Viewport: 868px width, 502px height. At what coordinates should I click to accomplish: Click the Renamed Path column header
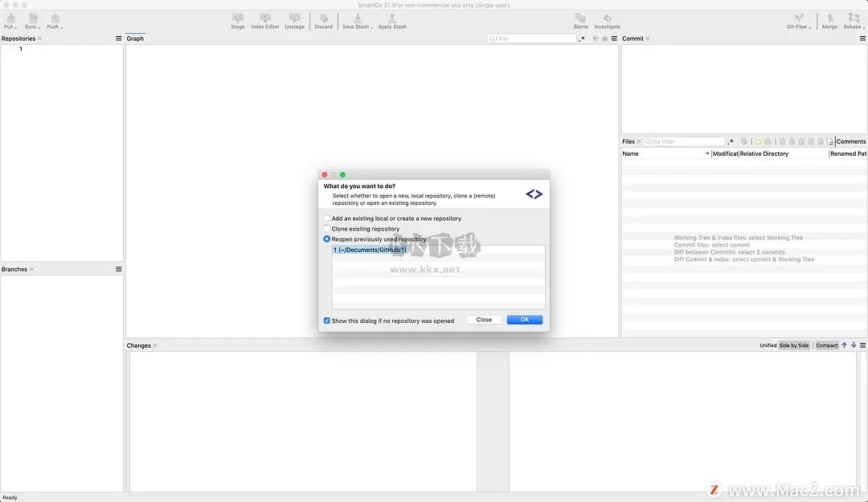pos(848,154)
